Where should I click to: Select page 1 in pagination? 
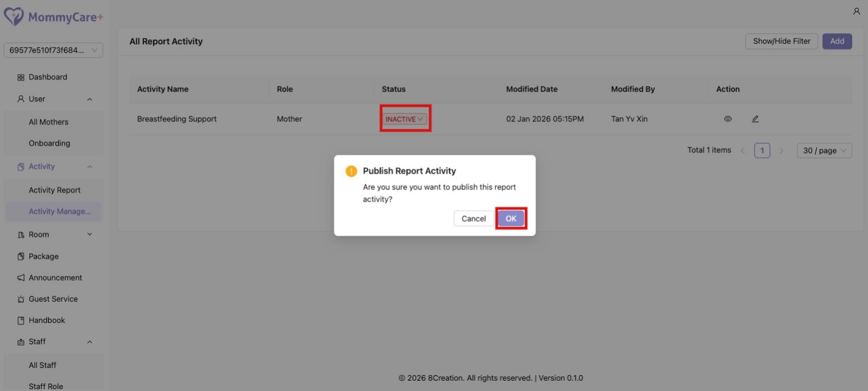coord(762,151)
